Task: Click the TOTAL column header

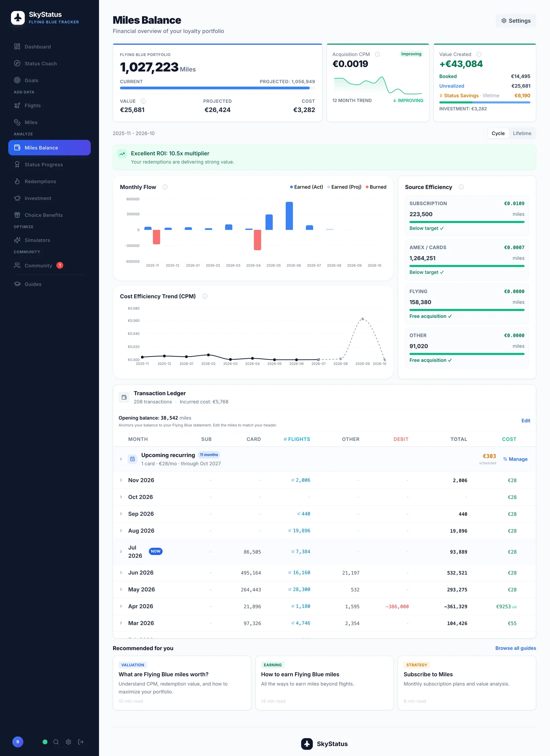Action: [x=459, y=439]
